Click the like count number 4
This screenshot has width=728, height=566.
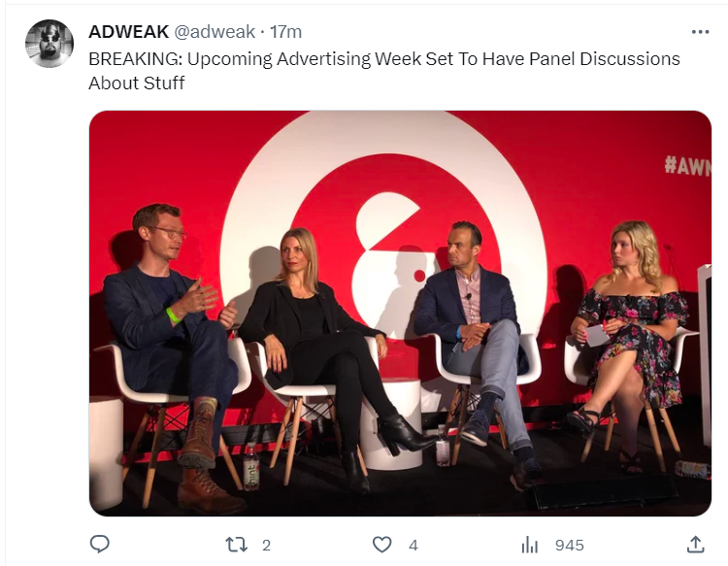click(x=414, y=545)
